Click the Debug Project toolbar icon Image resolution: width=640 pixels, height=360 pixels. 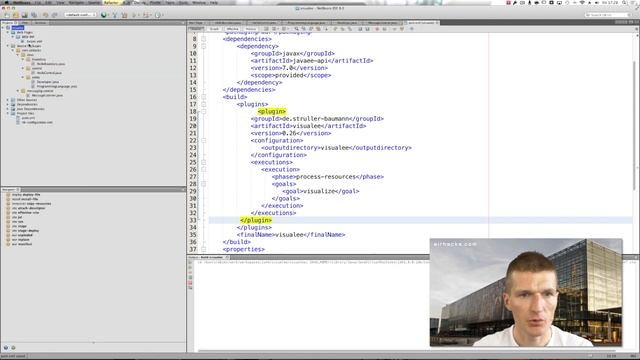tap(146, 15)
